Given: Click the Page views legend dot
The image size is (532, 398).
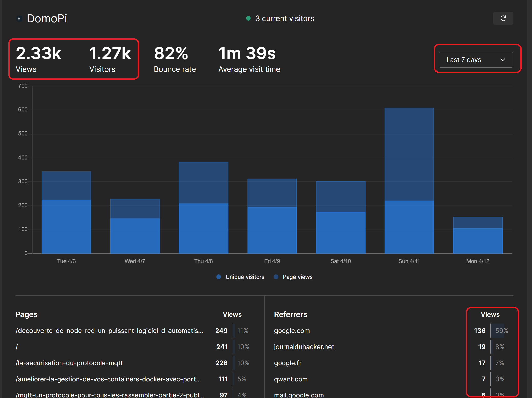Looking at the screenshot, I should [x=276, y=277].
